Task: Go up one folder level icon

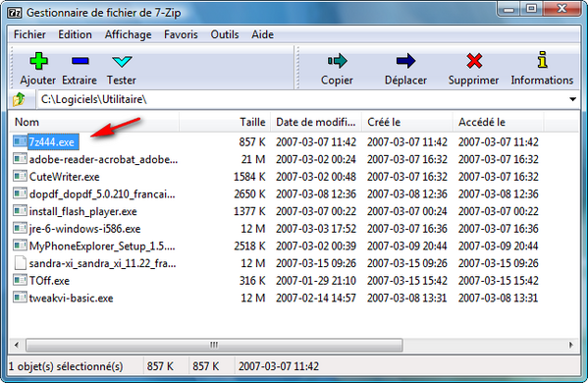Action: click(x=19, y=100)
